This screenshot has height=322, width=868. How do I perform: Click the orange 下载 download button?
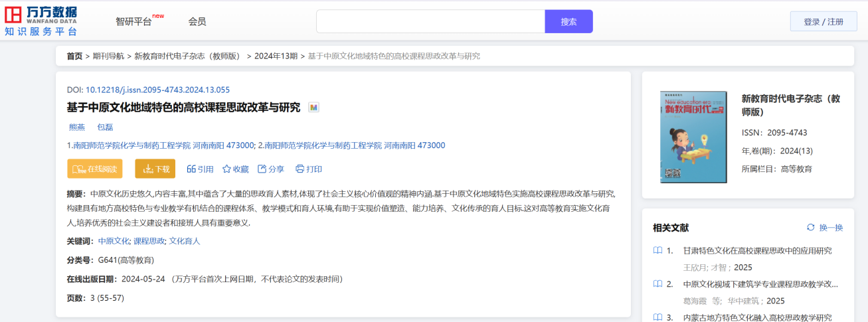[155, 169]
